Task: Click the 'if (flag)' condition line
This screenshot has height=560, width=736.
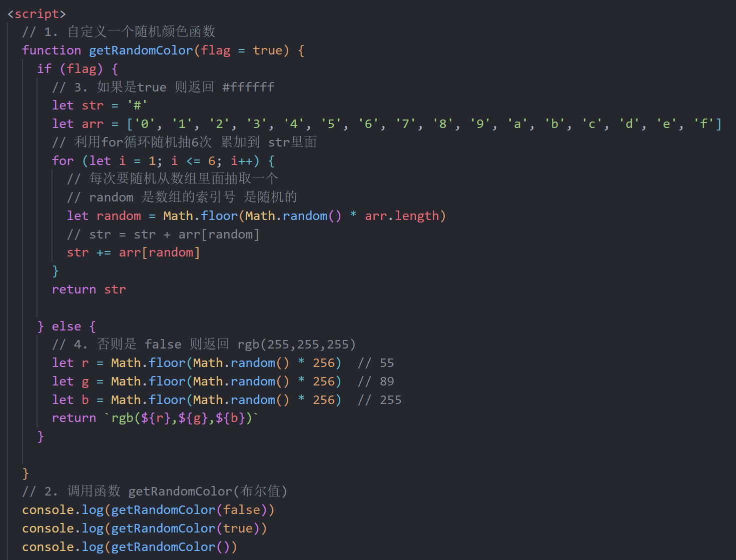Action: point(78,69)
